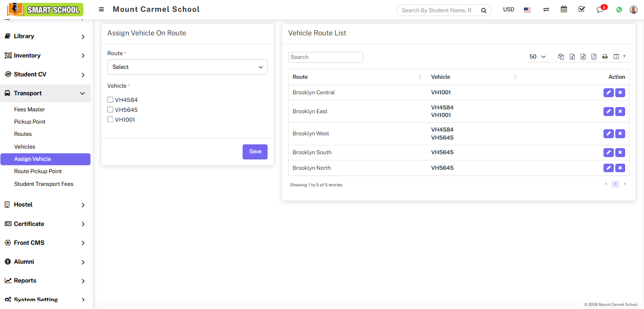Open the 50 entries per page dropdown
Screen dimensions: 644x309
coord(538,57)
